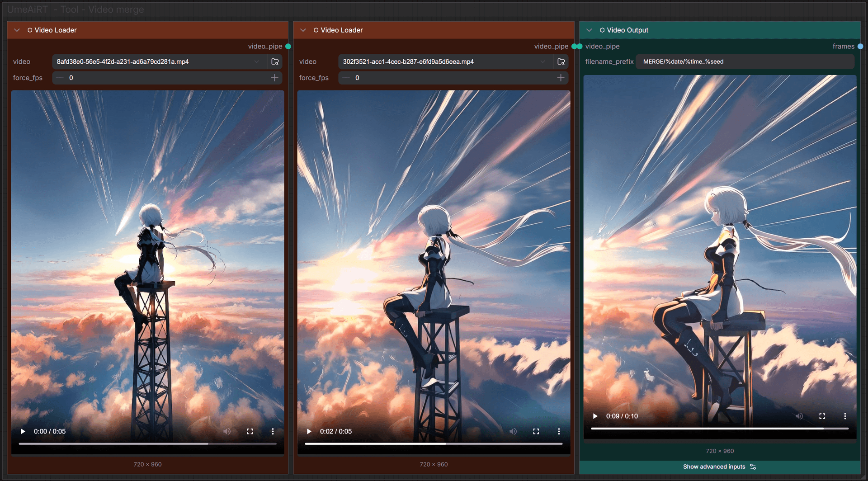Click the UmeAiRT Tool Video merge title

[x=75, y=9]
